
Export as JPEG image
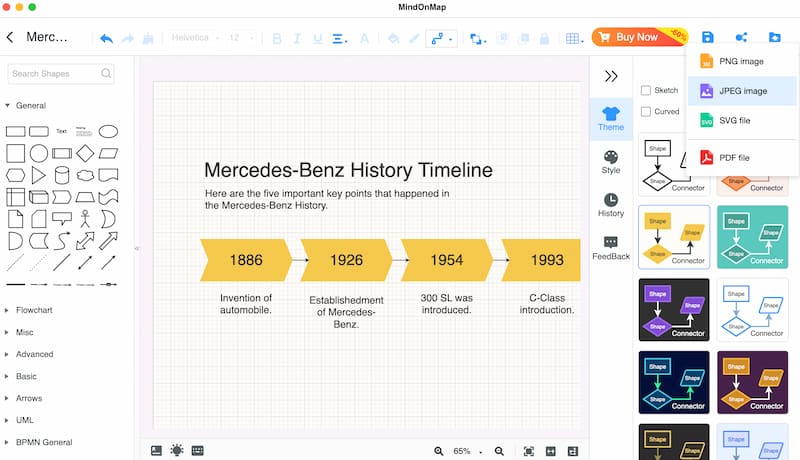(x=742, y=91)
